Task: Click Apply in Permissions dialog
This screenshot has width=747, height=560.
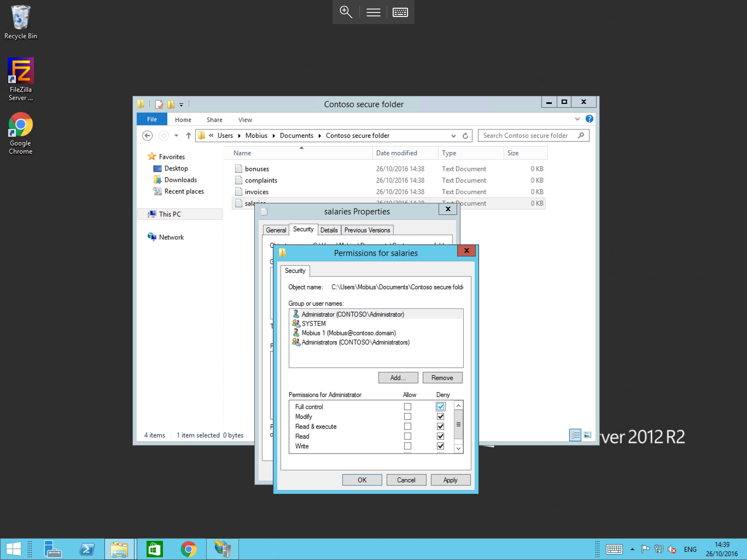Action: (450, 480)
